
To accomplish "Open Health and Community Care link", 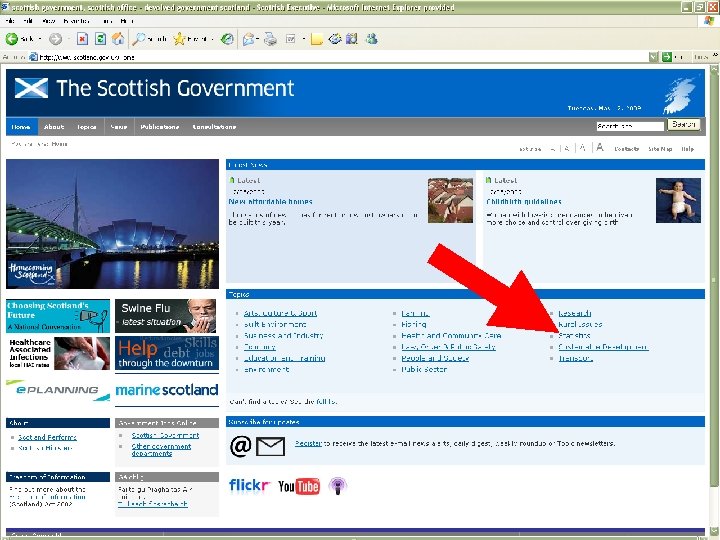I will (x=451, y=336).
